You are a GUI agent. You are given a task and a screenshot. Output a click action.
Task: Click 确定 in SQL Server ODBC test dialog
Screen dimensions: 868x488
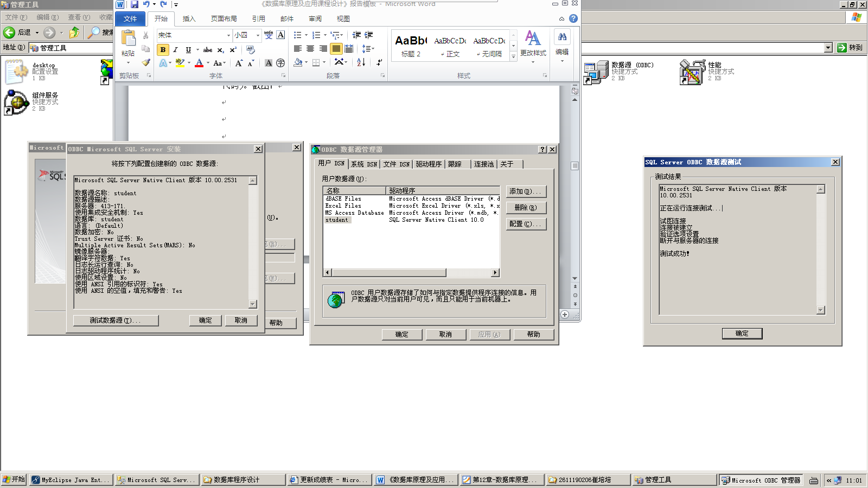tap(742, 333)
